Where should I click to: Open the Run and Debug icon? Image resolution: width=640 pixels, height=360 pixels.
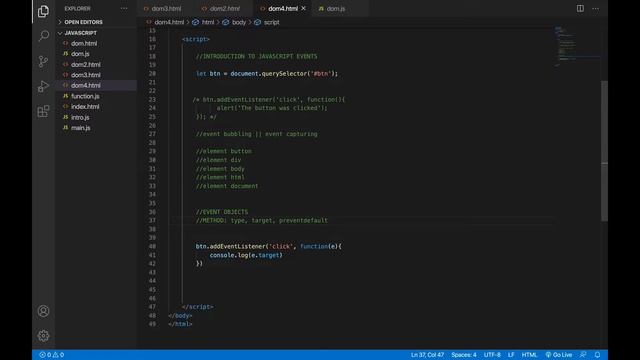point(43,86)
